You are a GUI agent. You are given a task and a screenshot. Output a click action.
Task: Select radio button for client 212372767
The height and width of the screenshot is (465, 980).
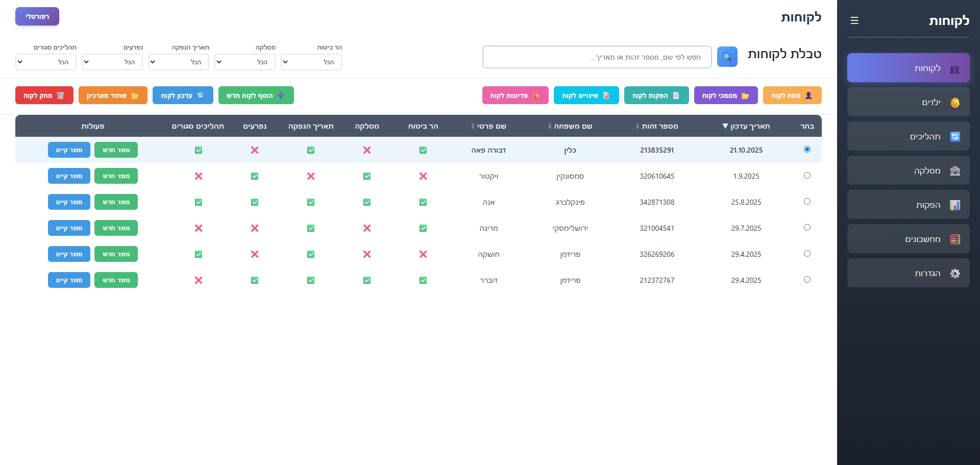pyautogui.click(x=807, y=280)
